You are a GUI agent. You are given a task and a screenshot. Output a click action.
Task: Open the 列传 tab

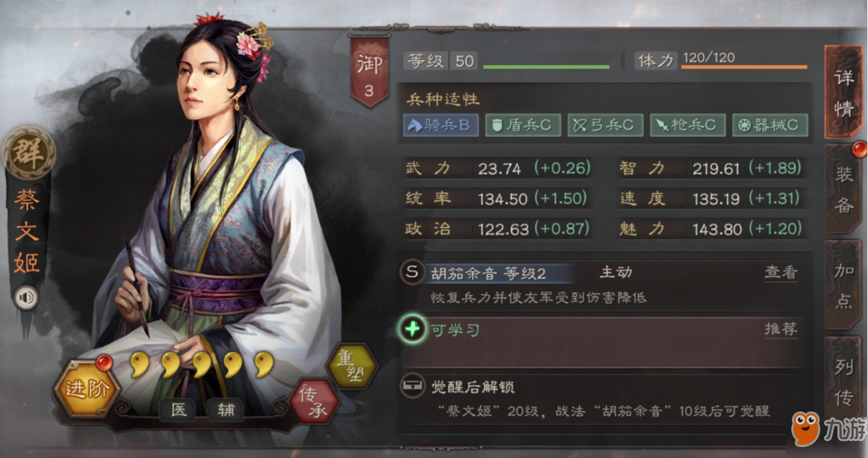coord(844,381)
